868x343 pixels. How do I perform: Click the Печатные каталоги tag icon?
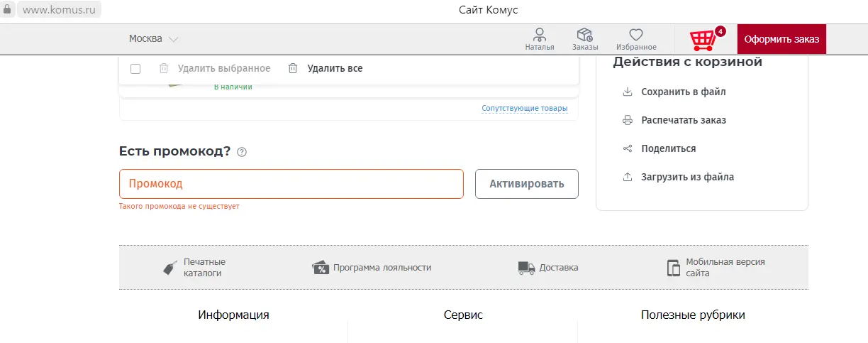[170, 268]
